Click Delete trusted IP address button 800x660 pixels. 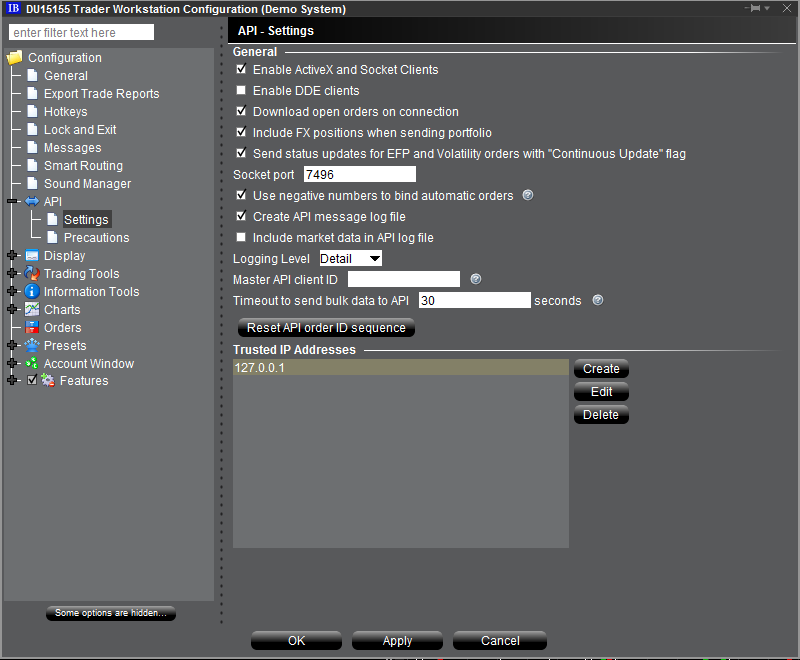[601, 415]
